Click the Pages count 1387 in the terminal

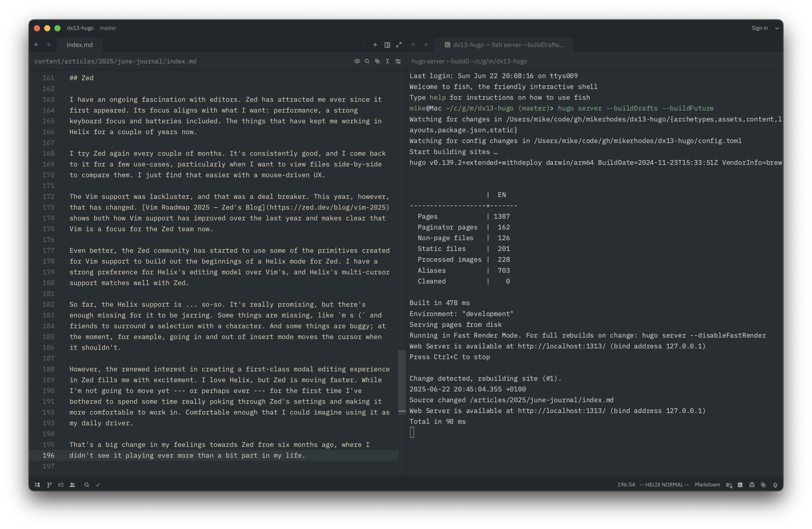(501, 216)
